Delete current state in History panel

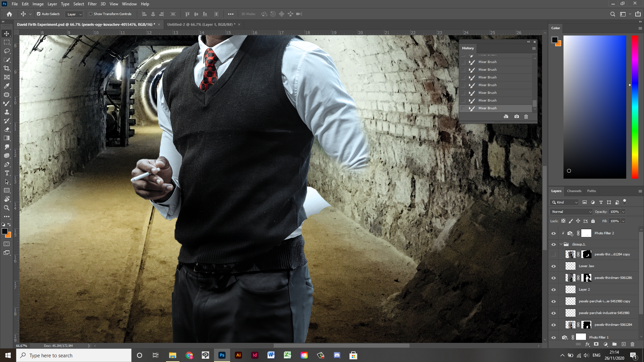coord(526,117)
